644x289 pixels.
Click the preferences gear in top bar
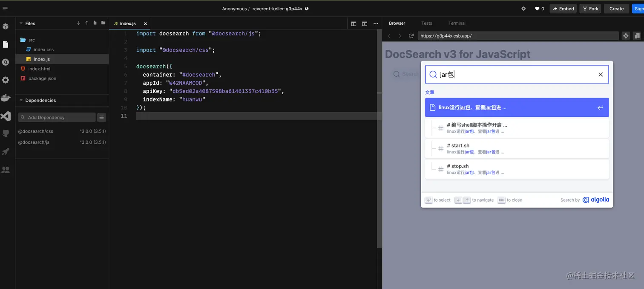click(523, 9)
